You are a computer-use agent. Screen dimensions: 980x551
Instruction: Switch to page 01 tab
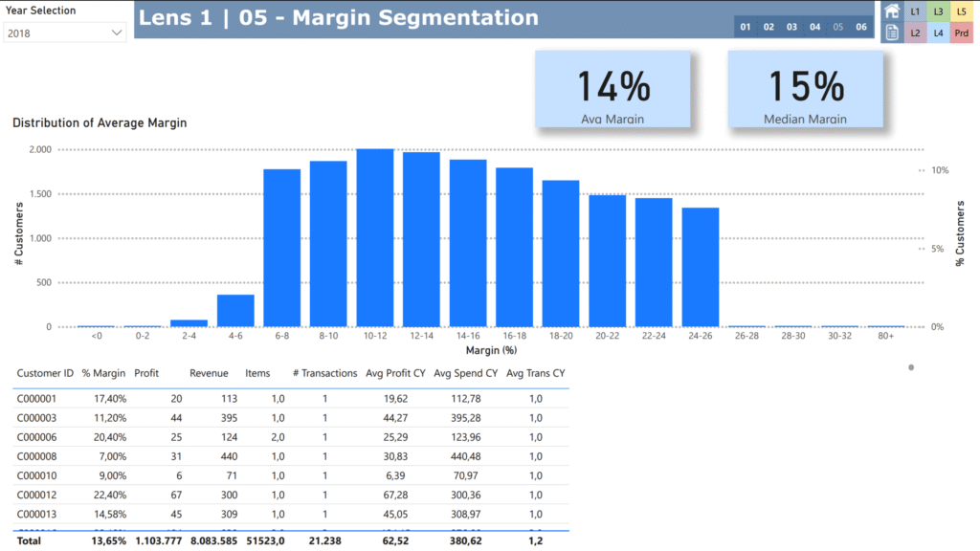746,27
